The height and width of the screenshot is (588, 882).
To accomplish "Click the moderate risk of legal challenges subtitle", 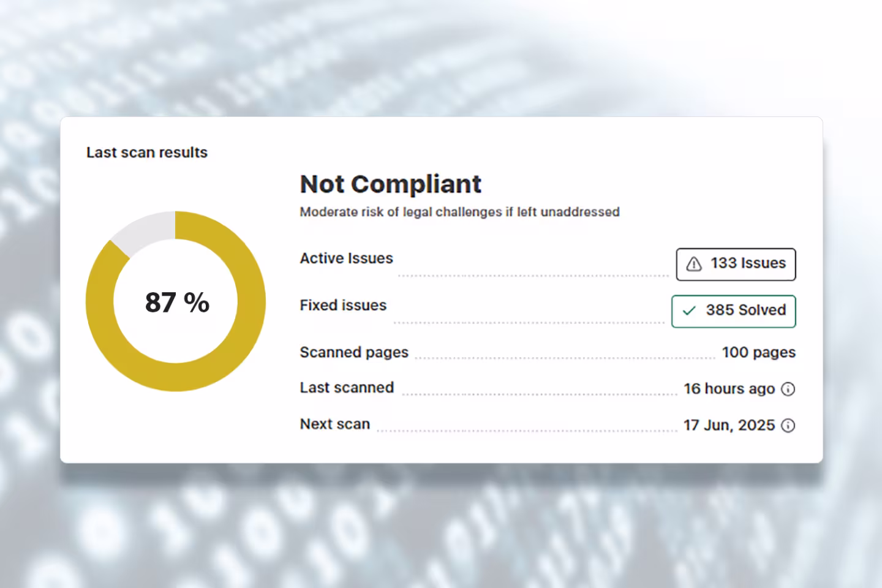I will point(459,212).
